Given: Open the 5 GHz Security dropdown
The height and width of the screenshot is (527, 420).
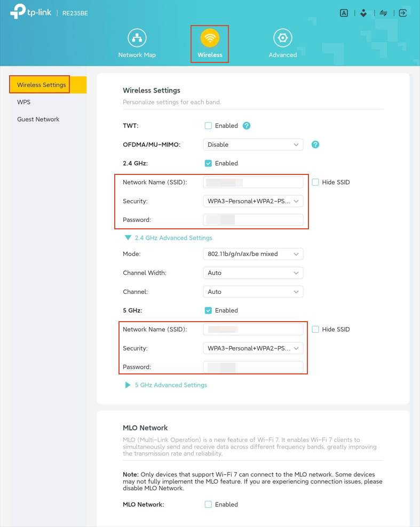Looking at the screenshot, I should point(253,348).
